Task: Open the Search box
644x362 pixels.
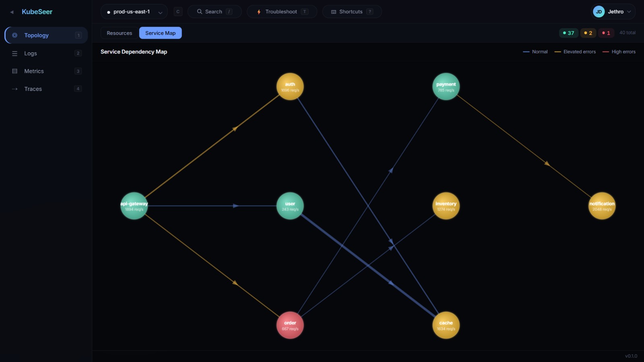Action: click(x=215, y=12)
